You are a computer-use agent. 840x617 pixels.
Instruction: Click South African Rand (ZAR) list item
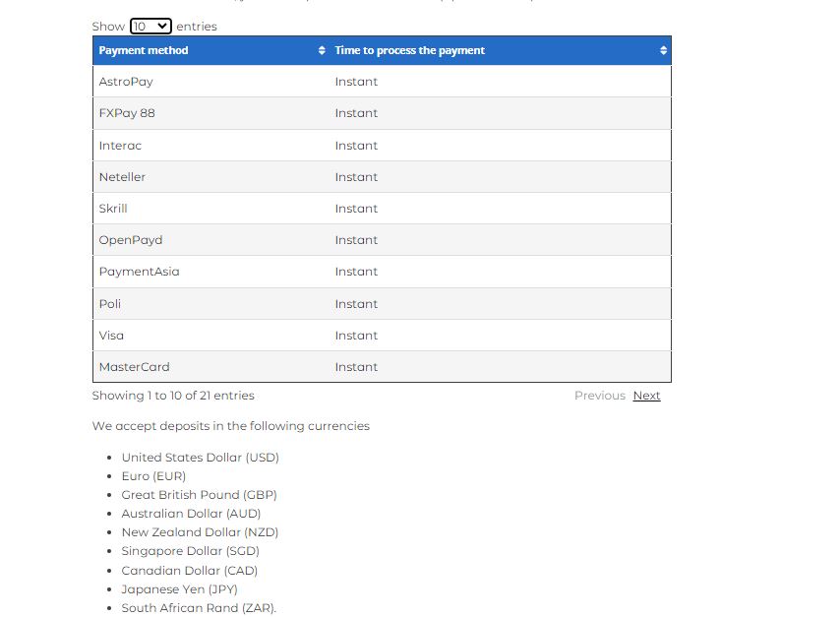pyautogui.click(x=199, y=608)
